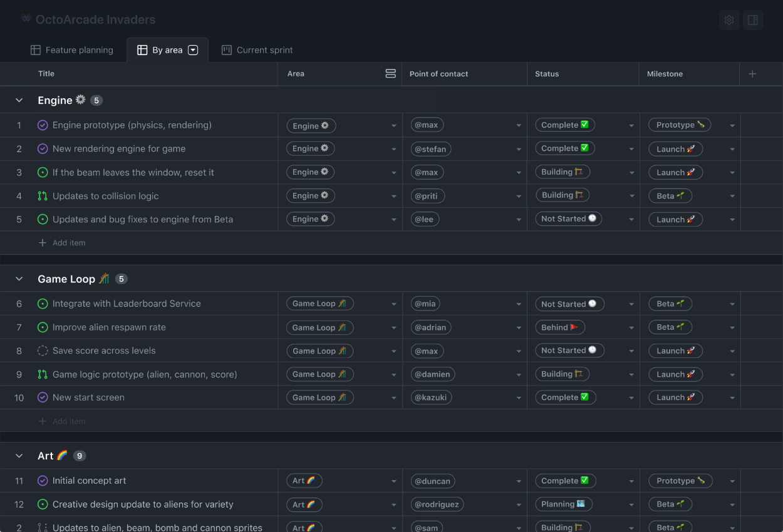Click the project settings gear icon

[x=729, y=19]
